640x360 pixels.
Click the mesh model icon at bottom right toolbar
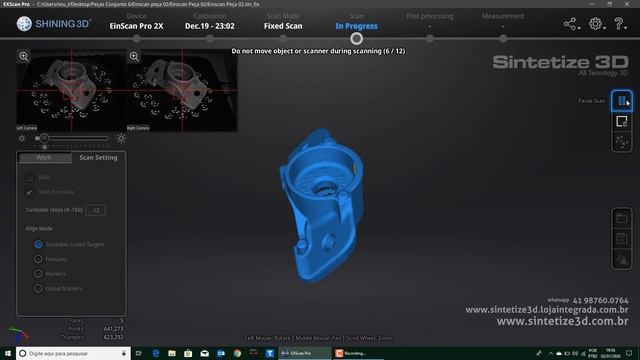click(x=622, y=260)
